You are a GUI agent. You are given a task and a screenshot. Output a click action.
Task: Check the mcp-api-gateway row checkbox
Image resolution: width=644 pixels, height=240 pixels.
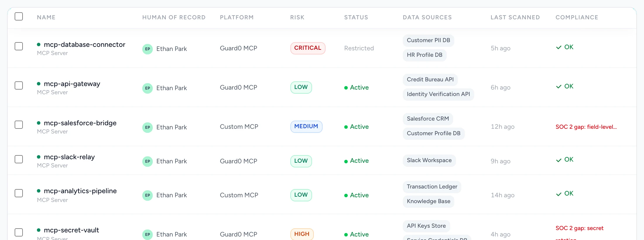[19, 85]
